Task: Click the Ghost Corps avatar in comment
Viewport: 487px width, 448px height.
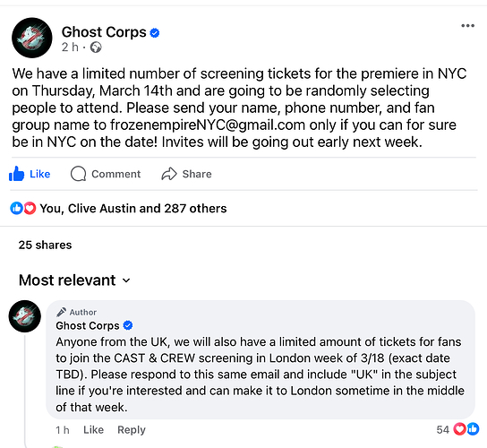Action: tap(25, 316)
